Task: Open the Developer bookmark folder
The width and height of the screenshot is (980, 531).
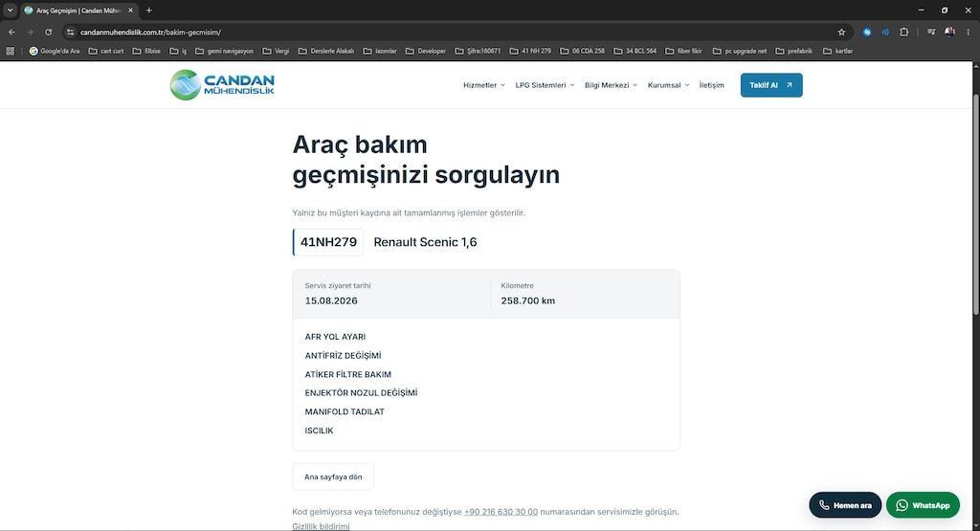Action: 426,52
